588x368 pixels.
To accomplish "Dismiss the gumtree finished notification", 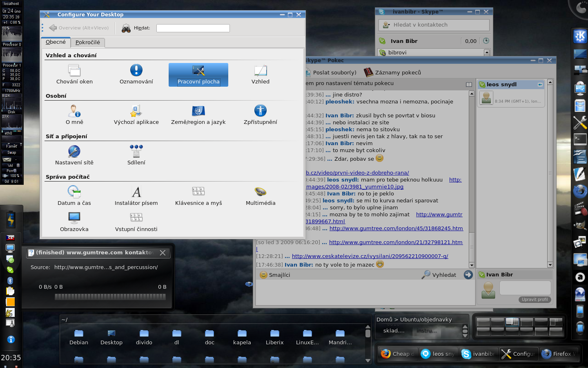I will click(163, 253).
